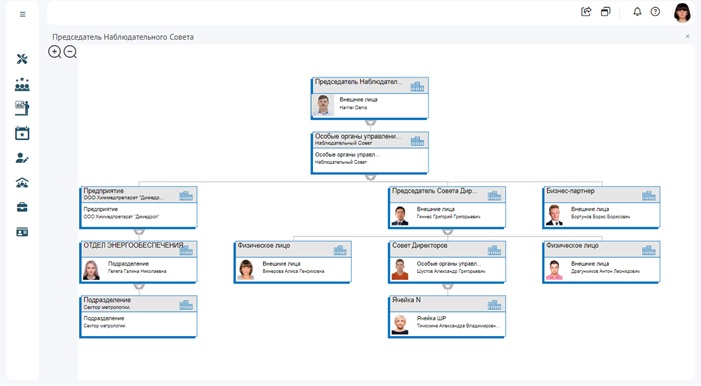Click the stacked windows icon in top bar
The width and height of the screenshot is (701, 386).
tap(605, 12)
